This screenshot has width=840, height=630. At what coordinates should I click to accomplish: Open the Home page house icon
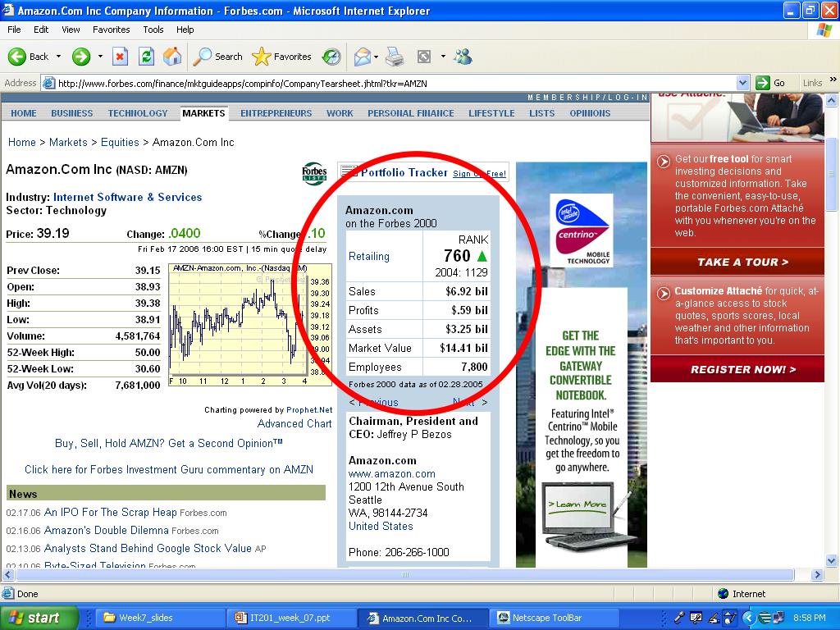tap(172, 57)
